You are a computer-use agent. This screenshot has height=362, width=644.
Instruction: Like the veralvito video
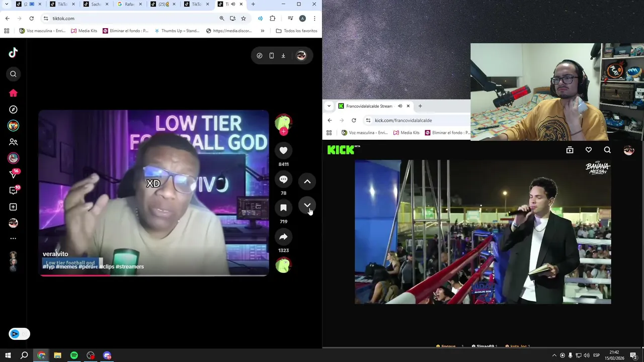[x=283, y=150]
